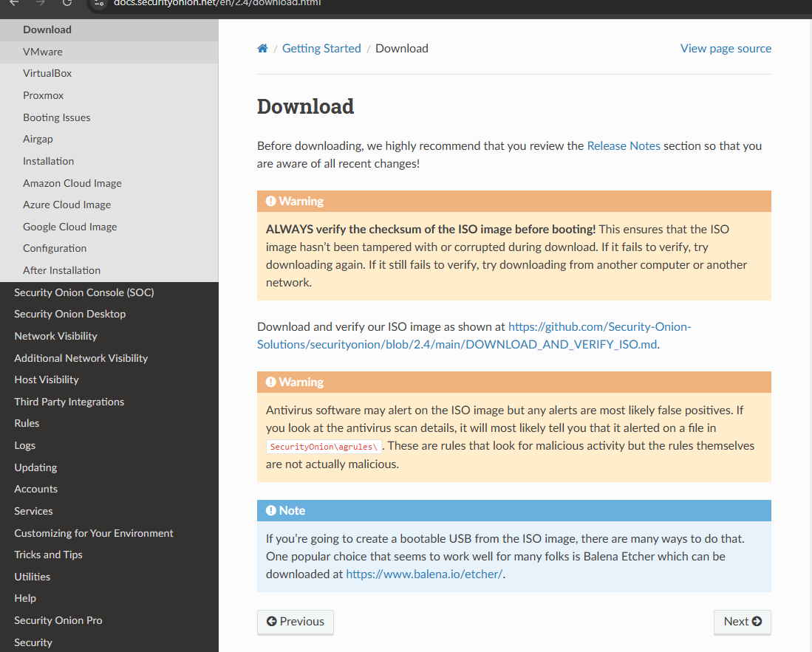Open Configuration in the sidebar
812x652 pixels.
click(109, 248)
